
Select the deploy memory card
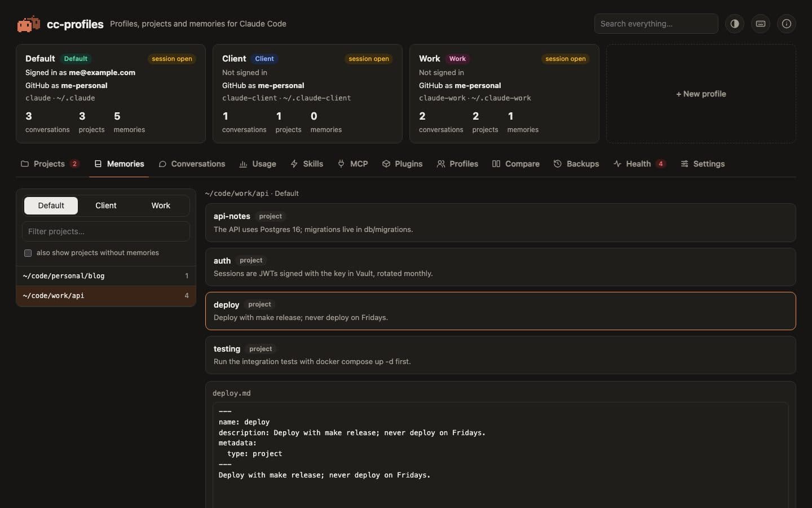[x=501, y=311]
